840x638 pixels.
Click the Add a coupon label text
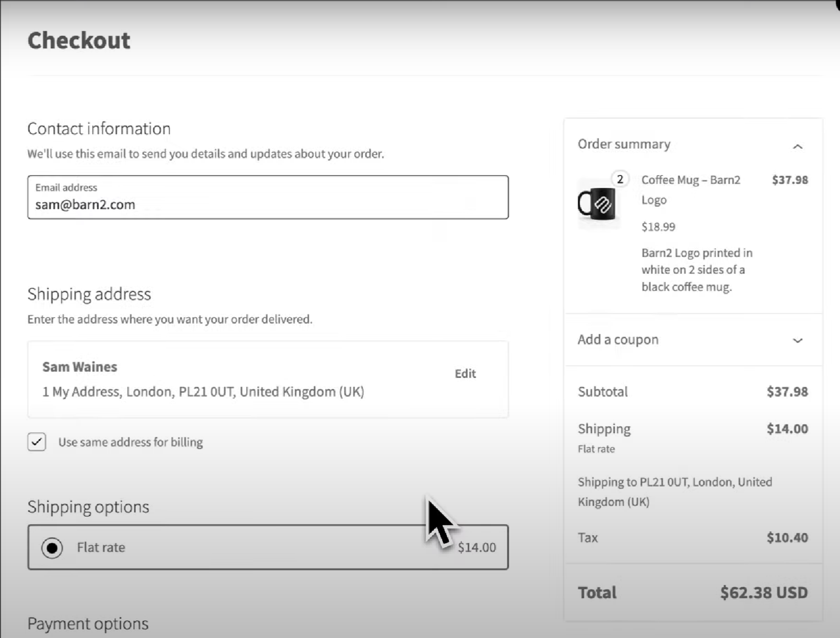(x=617, y=340)
